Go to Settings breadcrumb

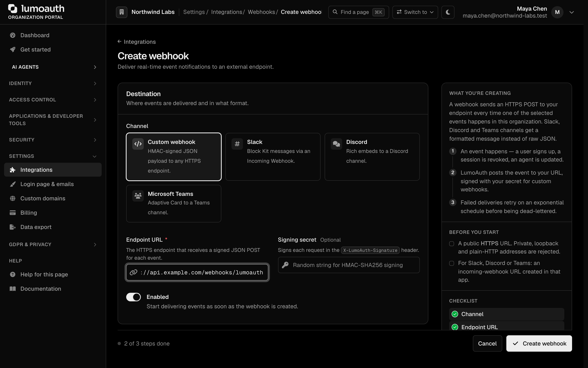click(194, 12)
